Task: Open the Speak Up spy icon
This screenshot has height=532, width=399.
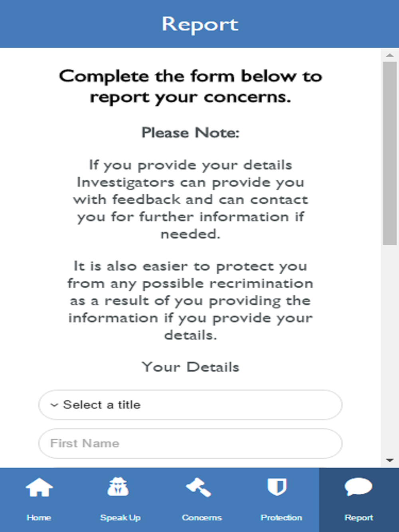Action: click(118, 487)
